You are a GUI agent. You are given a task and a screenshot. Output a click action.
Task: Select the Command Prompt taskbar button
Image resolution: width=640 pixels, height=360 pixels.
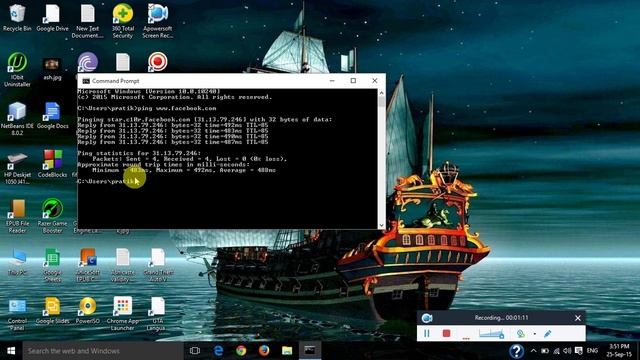pyautogui.click(x=310, y=351)
